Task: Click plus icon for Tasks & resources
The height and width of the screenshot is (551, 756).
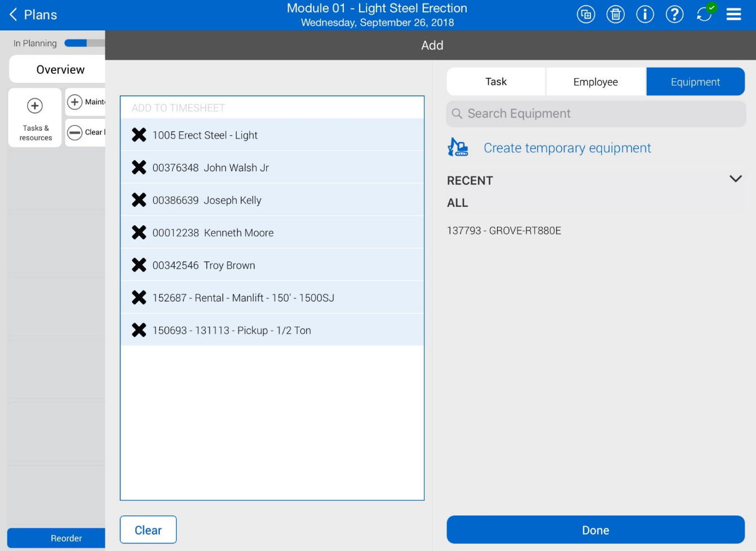Action: pyautogui.click(x=35, y=106)
